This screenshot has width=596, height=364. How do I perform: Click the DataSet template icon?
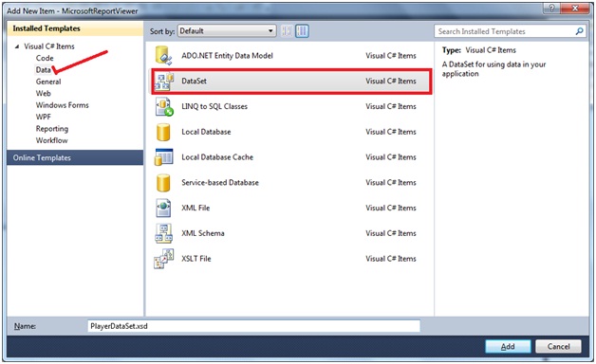164,82
